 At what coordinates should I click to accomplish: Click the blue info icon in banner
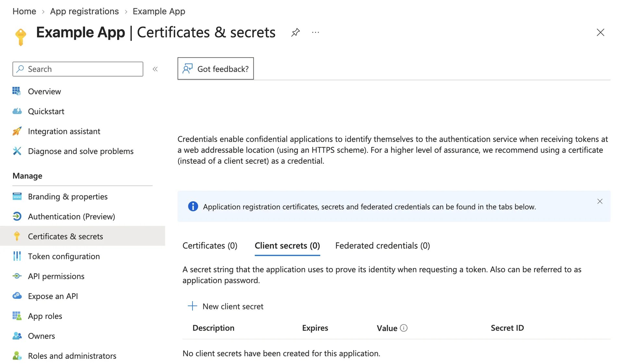193,206
